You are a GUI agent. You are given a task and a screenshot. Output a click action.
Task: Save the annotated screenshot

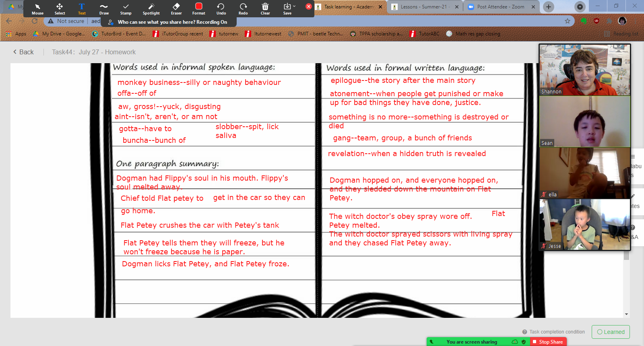[x=287, y=9]
